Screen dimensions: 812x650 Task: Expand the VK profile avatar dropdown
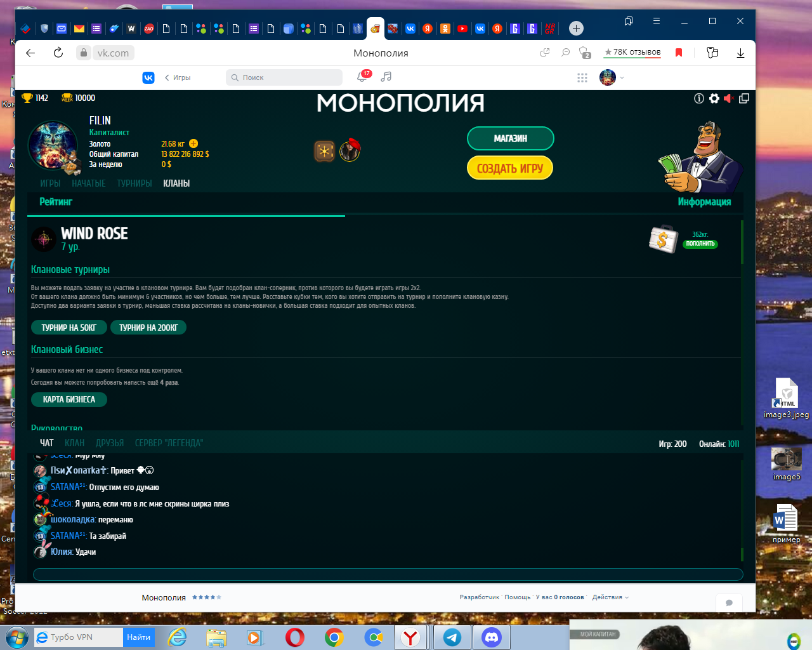point(612,77)
